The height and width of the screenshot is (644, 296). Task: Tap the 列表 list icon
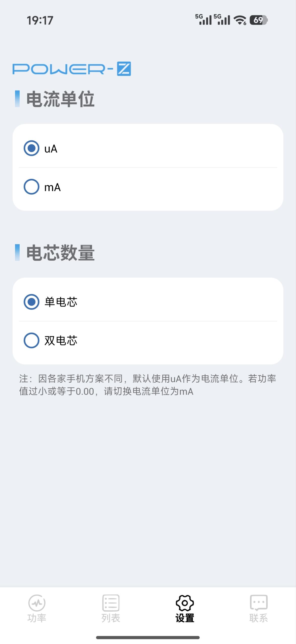point(111,603)
